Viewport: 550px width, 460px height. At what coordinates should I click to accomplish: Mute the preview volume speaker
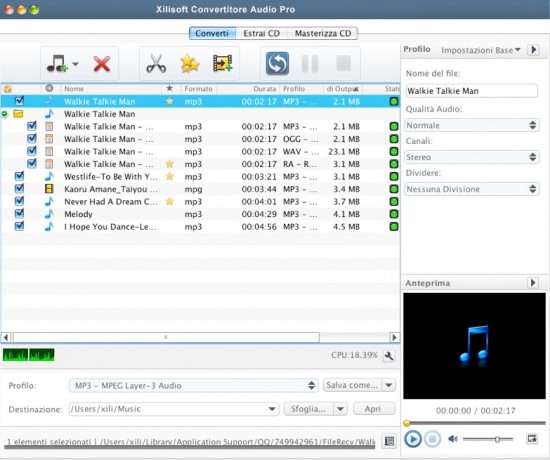tap(453, 439)
